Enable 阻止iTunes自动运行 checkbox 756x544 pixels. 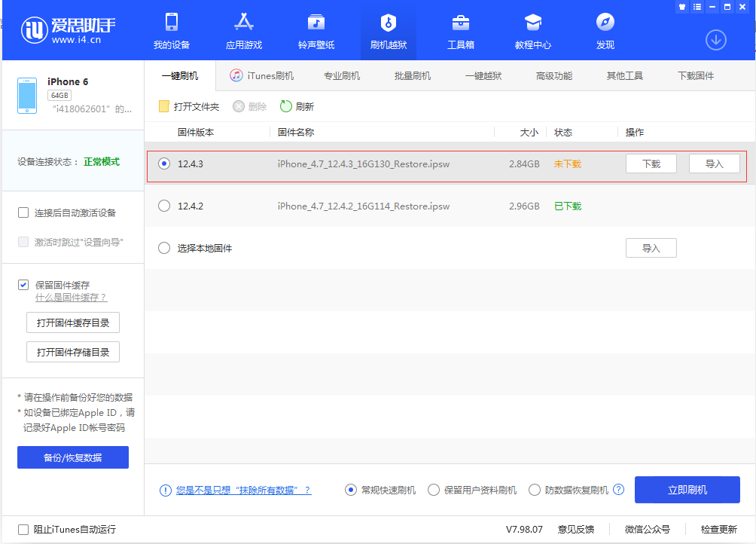pos(23,530)
